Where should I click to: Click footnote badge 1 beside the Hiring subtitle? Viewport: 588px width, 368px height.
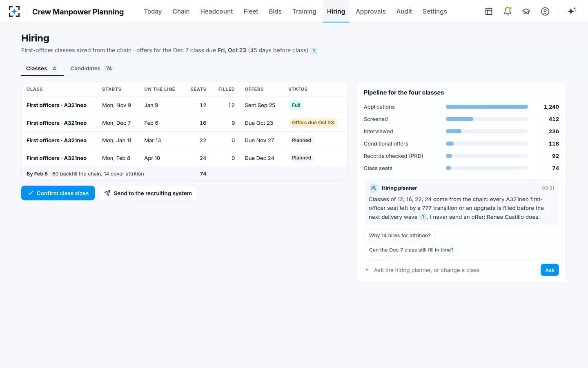314,51
